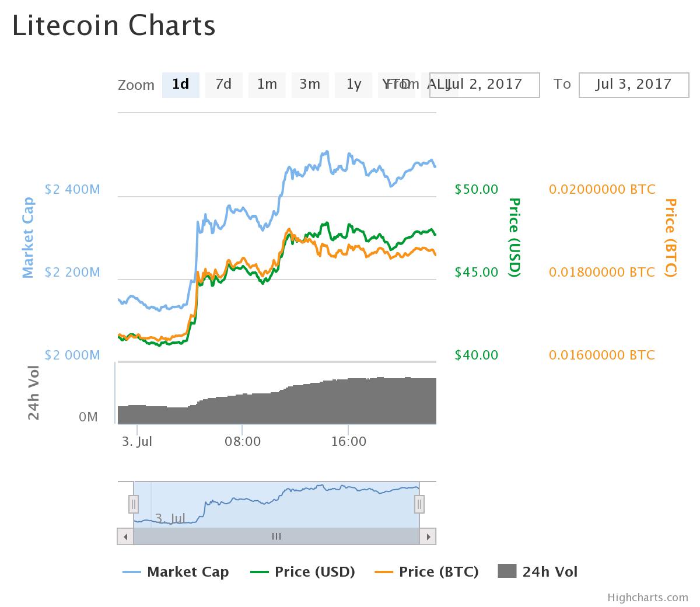Select the left navigator range handle
This screenshot has width=700, height=607.
point(134,503)
